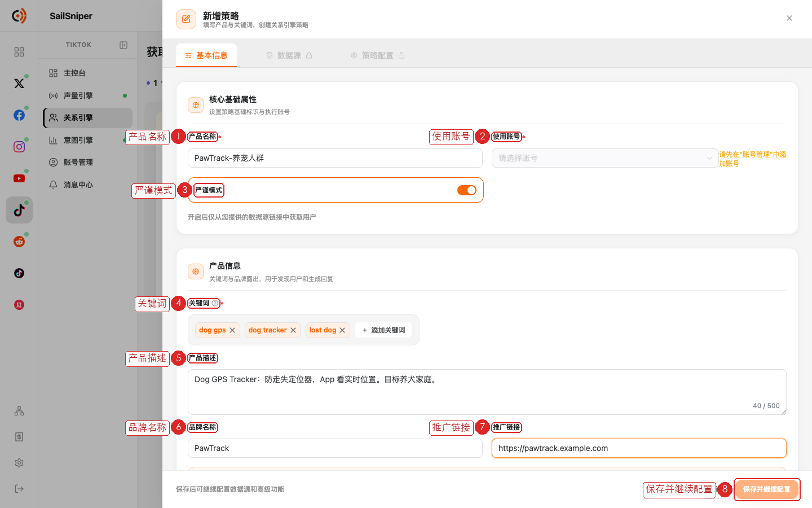The width and height of the screenshot is (812, 508).
Task: Collapse the TIKTOK sidebar panel icon
Action: (123, 45)
